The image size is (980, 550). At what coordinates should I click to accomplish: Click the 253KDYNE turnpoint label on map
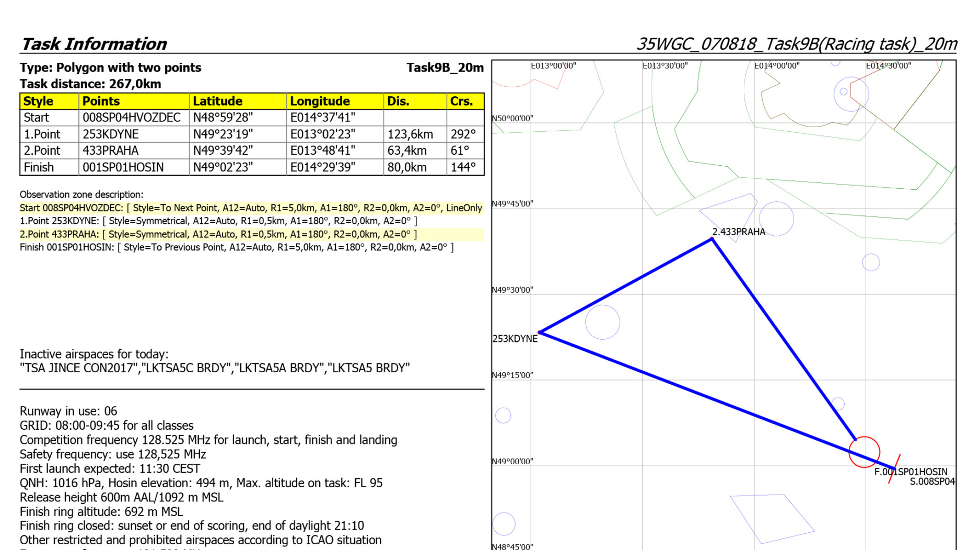pyautogui.click(x=515, y=339)
